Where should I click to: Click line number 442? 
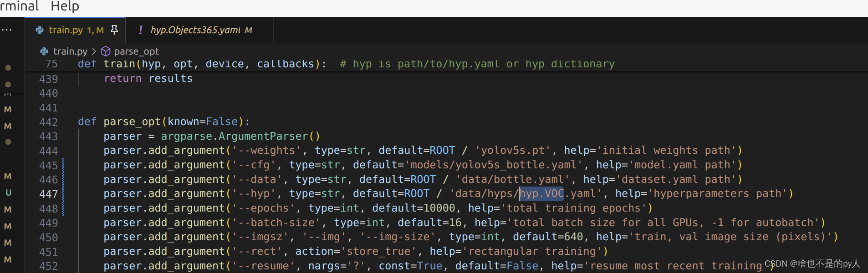pyautogui.click(x=48, y=122)
